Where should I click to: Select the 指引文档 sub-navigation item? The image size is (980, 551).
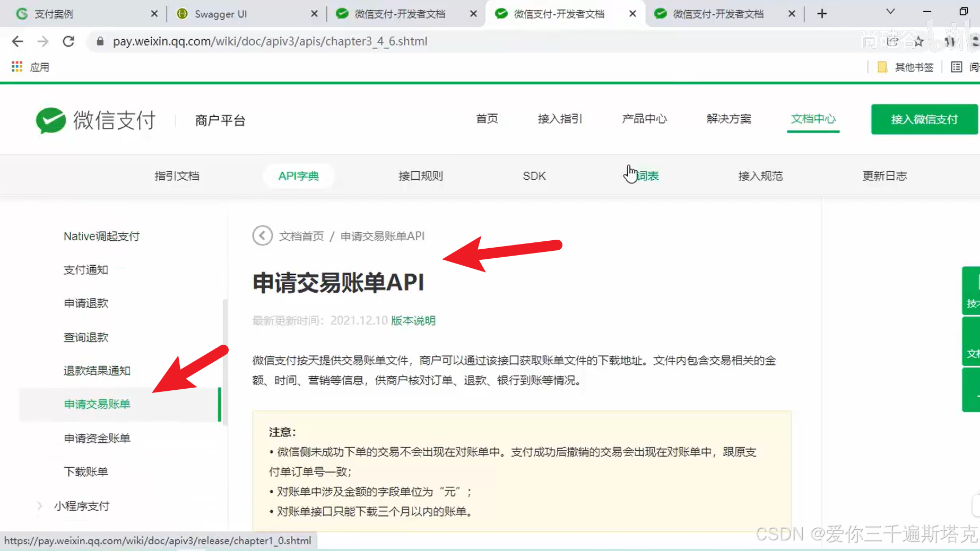[x=177, y=176]
